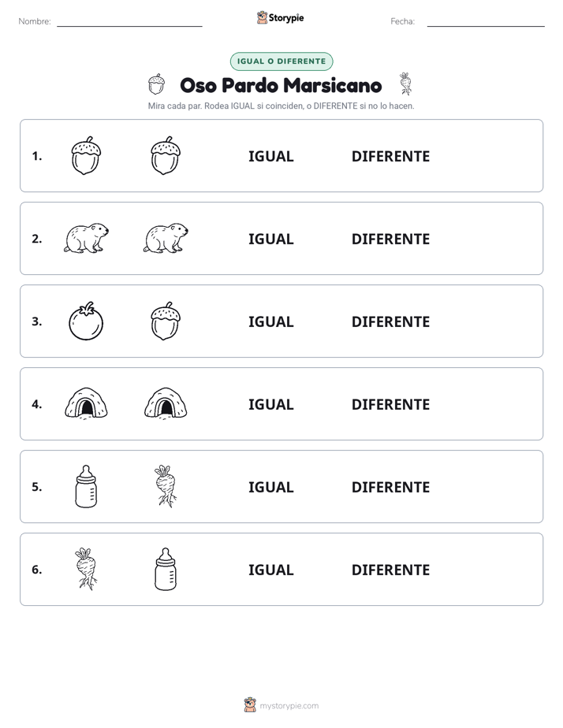Click the root vegetable in row 6

[x=86, y=569]
